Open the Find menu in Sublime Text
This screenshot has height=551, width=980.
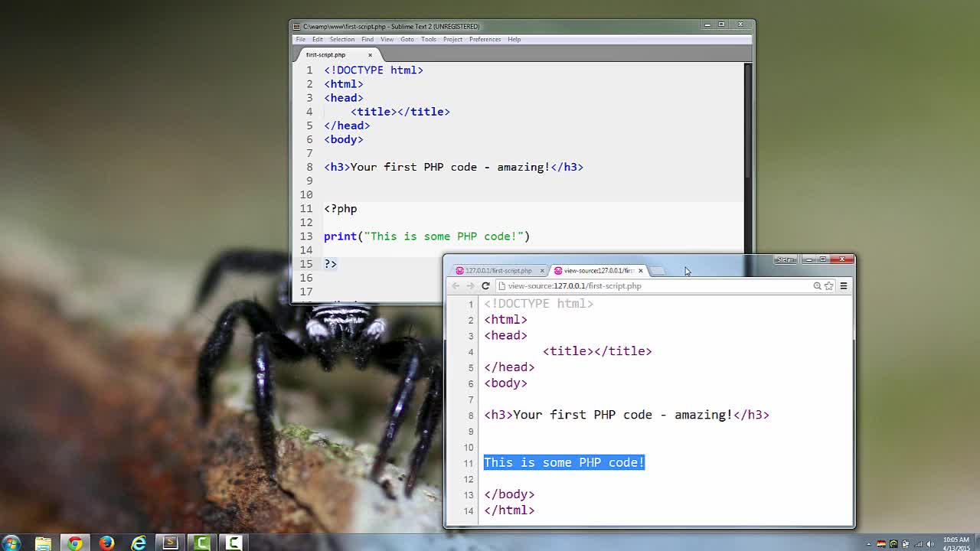pos(367,39)
